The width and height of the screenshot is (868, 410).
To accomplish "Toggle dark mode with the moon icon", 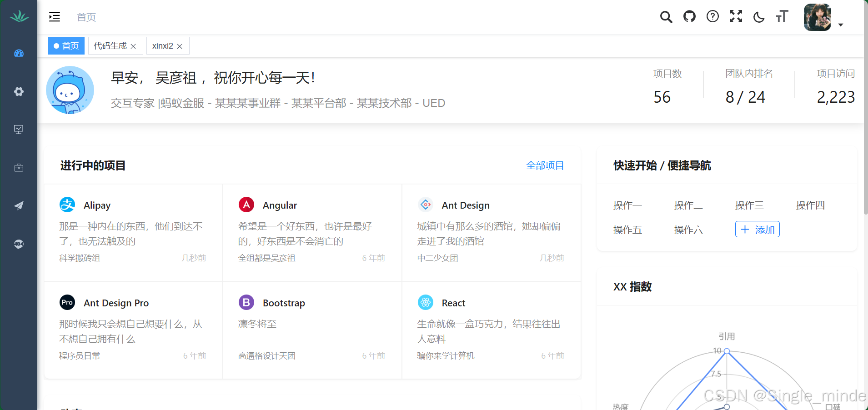I will (759, 17).
